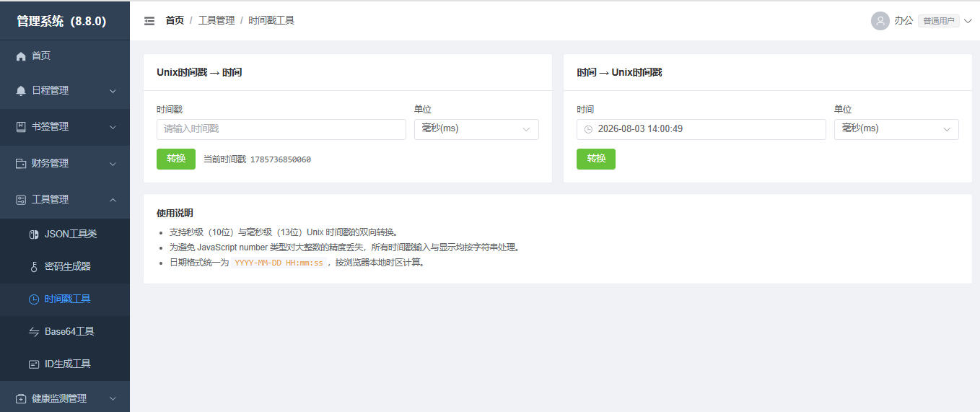Select 时间戳工具 in the sidebar

65,299
